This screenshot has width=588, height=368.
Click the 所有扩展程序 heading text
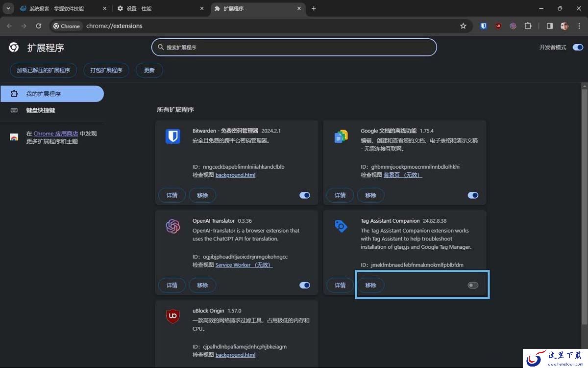(x=175, y=110)
